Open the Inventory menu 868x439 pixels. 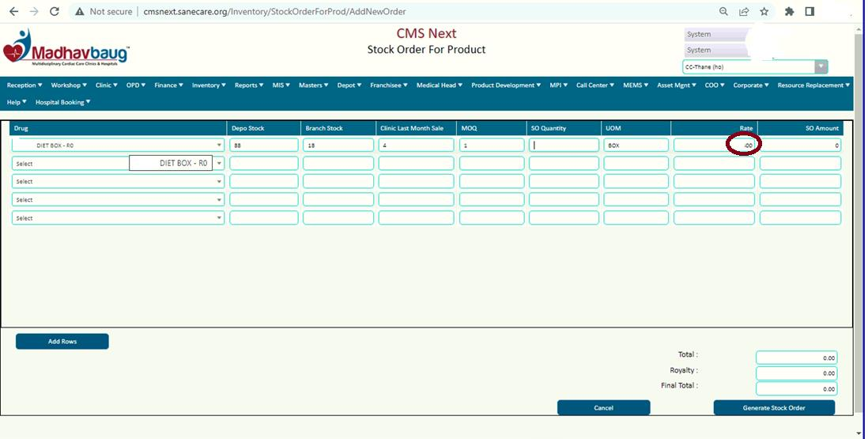(209, 85)
